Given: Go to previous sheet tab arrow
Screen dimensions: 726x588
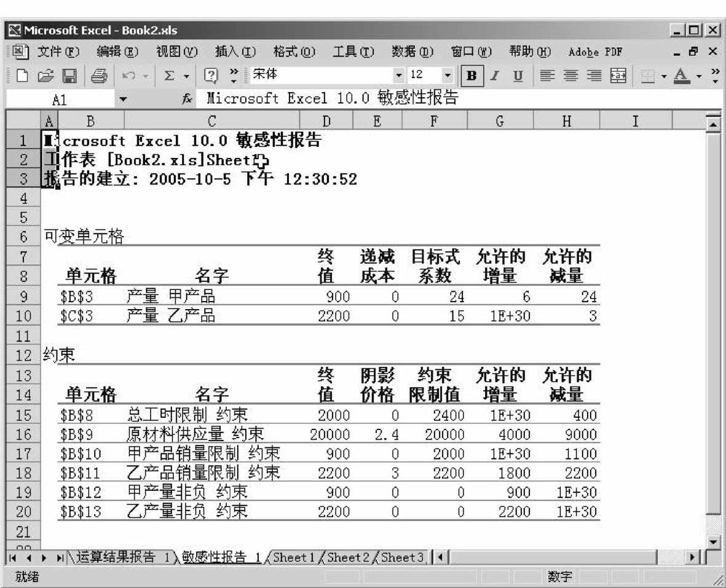Looking at the screenshot, I should [29, 558].
